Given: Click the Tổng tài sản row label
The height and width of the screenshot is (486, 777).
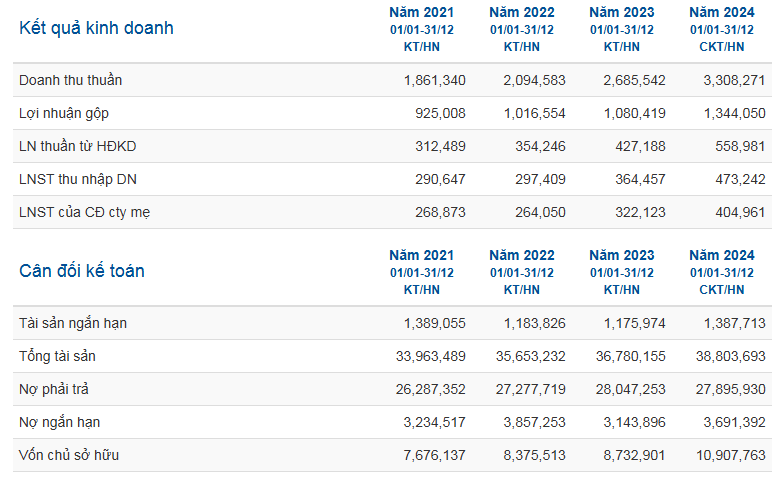Looking at the screenshot, I should (x=58, y=356).
